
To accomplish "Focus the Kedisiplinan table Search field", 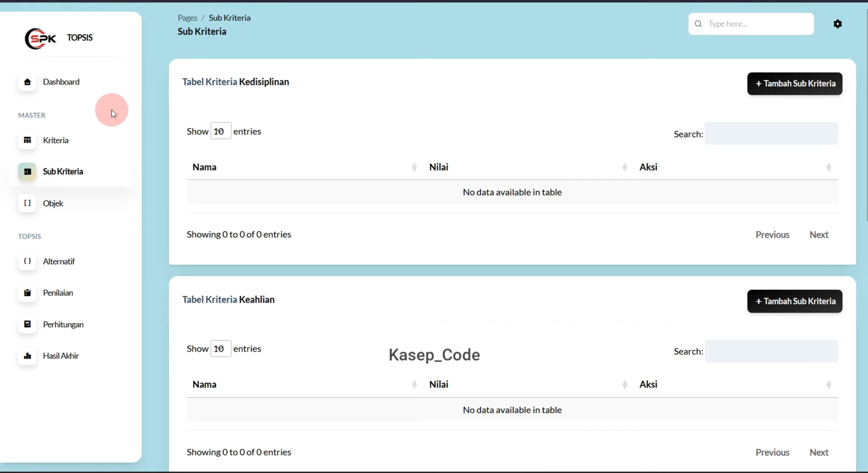I will [x=771, y=134].
